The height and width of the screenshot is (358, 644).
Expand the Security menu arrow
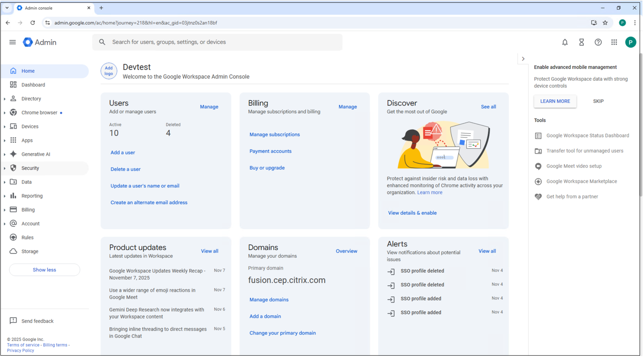pos(5,169)
